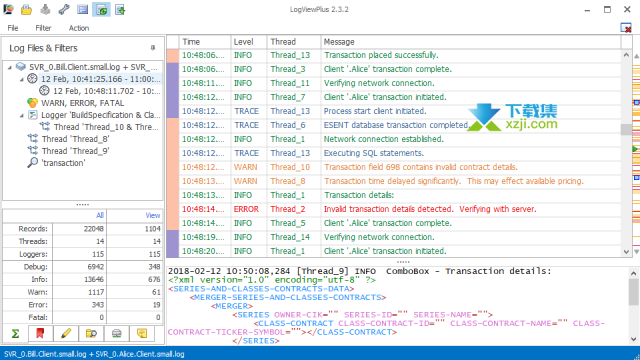Collapse the Logger 'BuildSpecification' filter node
This screenshot has height=360, width=640.
22,116
